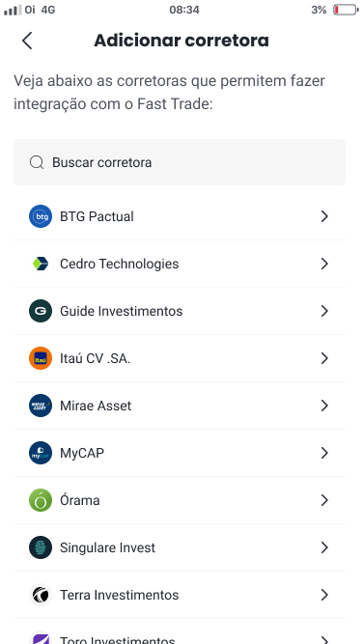Click the Cedro Technologies logo icon
This screenshot has height=644, width=363.
click(x=41, y=264)
